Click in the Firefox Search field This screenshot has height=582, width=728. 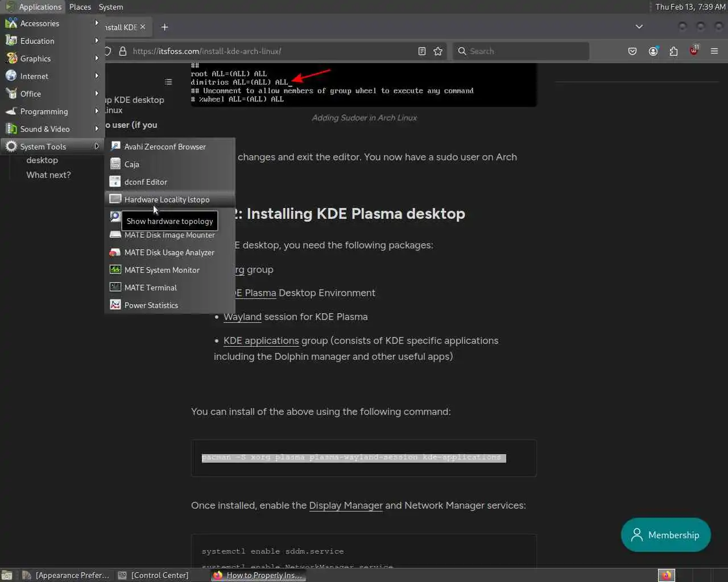[x=521, y=51]
